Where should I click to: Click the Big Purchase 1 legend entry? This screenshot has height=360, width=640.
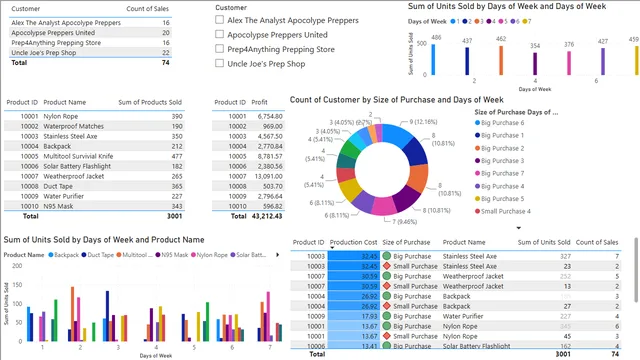pos(500,135)
